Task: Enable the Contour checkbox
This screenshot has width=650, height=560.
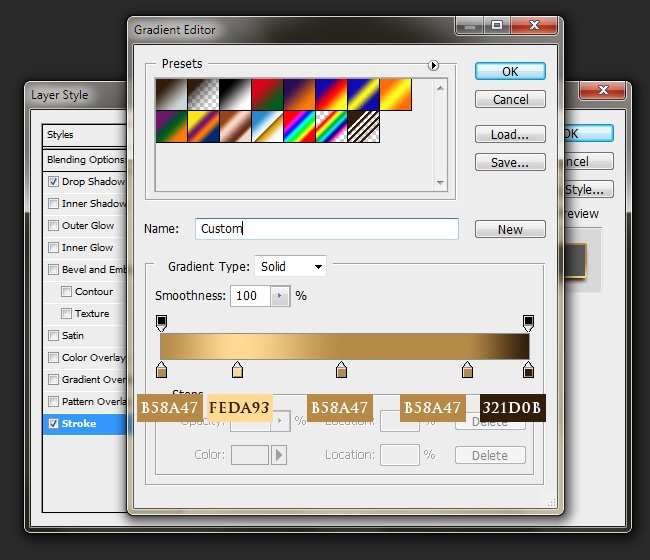Action: tap(66, 291)
